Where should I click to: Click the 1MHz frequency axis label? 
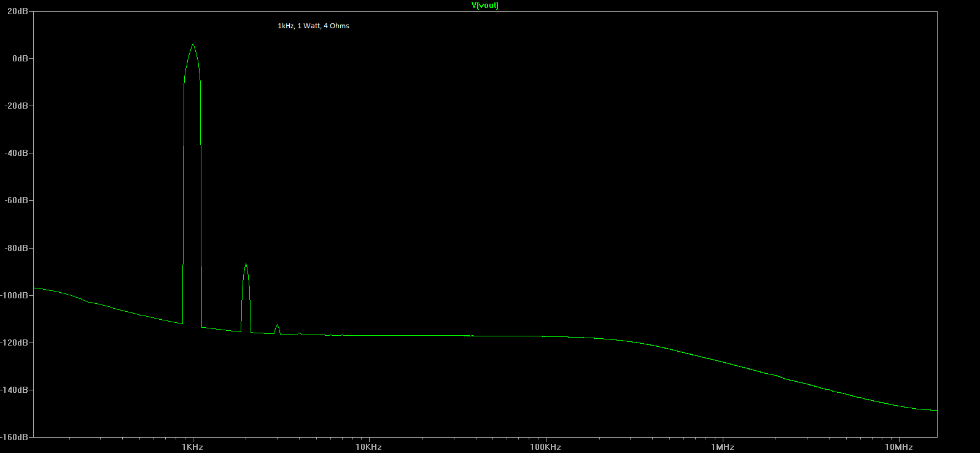click(x=723, y=447)
